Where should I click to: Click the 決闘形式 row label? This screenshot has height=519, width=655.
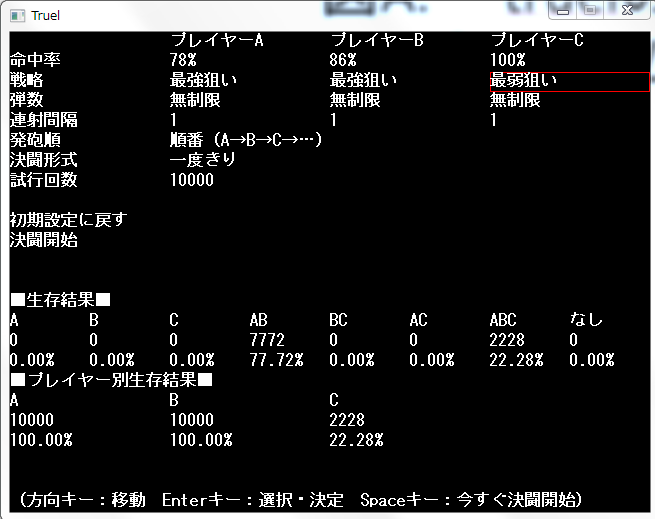coord(44,160)
